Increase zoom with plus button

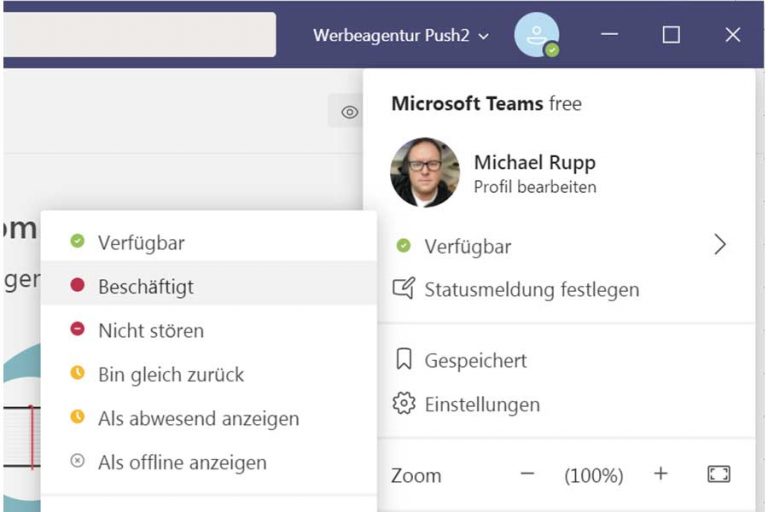(x=661, y=473)
